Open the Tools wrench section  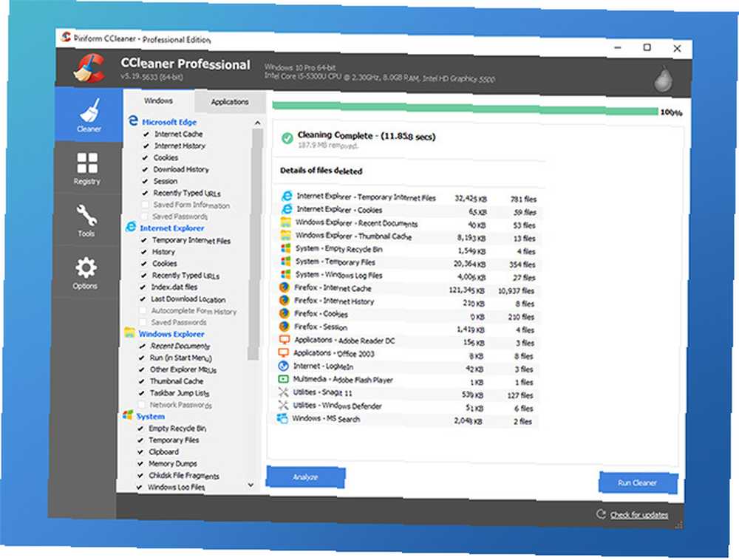coord(86,220)
